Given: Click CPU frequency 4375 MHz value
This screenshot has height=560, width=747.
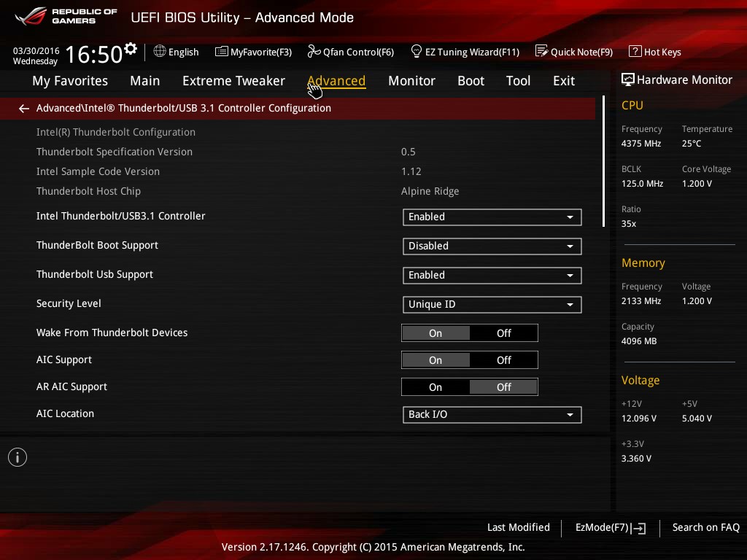Looking at the screenshot, I should point(641,144).
